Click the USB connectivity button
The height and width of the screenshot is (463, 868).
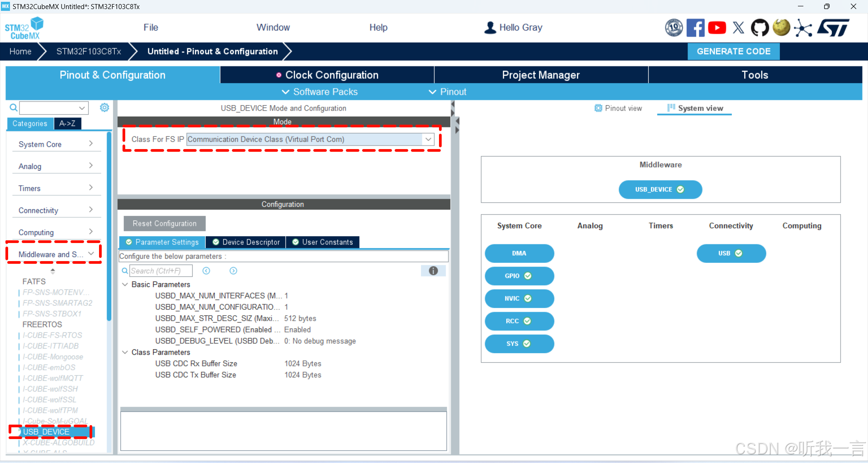[x=731, y=253]
